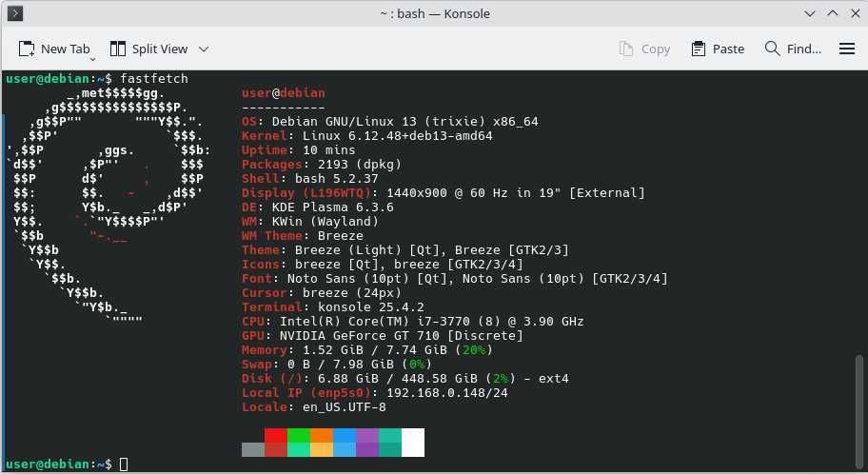
Task: Click the WM value 'KWin (Wayland)'
Action: pos(325,222)
